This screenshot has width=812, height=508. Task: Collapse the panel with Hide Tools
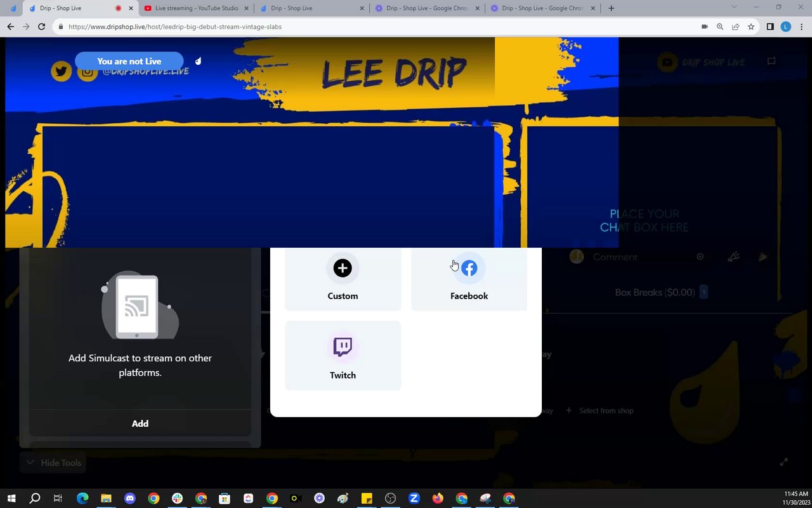(53, 463)
